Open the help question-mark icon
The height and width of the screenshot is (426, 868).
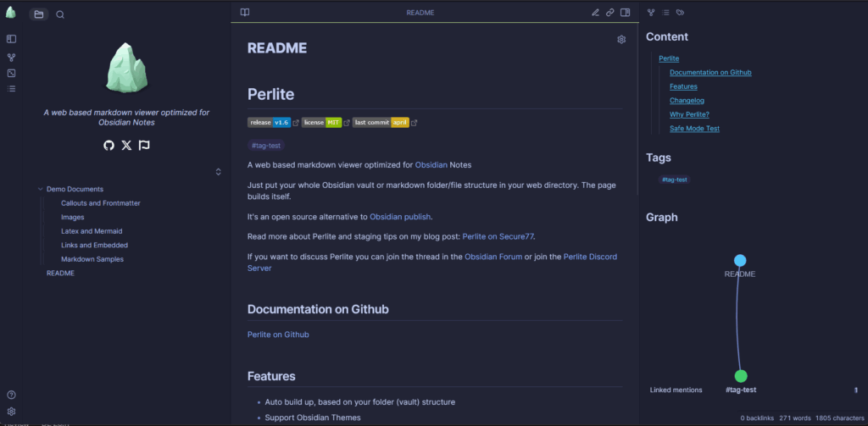click(x=11, y=395)
